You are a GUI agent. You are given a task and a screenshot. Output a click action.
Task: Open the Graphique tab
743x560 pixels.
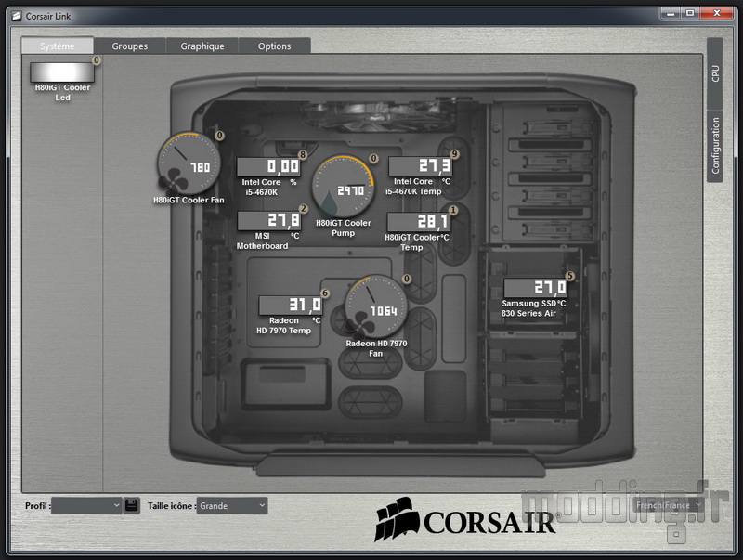tap(202, 46)
